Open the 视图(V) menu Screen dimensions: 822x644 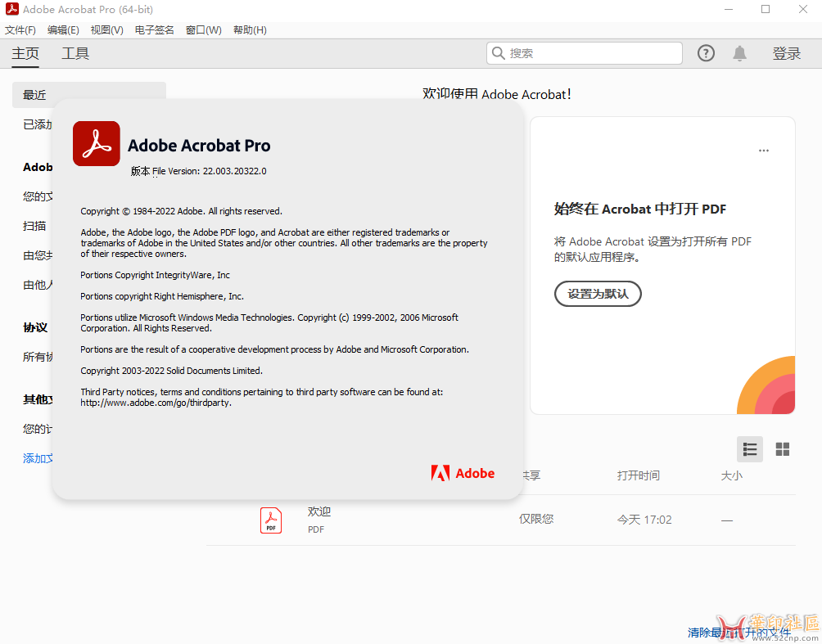click(x=106, y=30)
